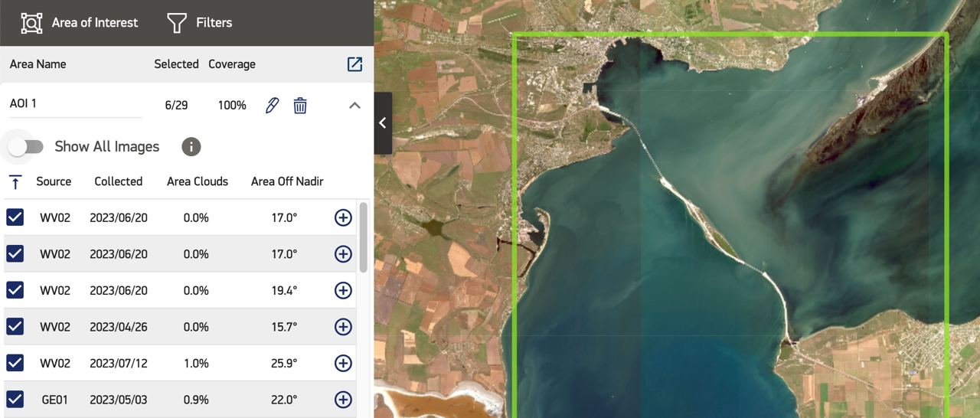The width and height of the screenshot is (980, 418).
Task: Click the plus icon for the GE01 image
Action: (343, 400)
